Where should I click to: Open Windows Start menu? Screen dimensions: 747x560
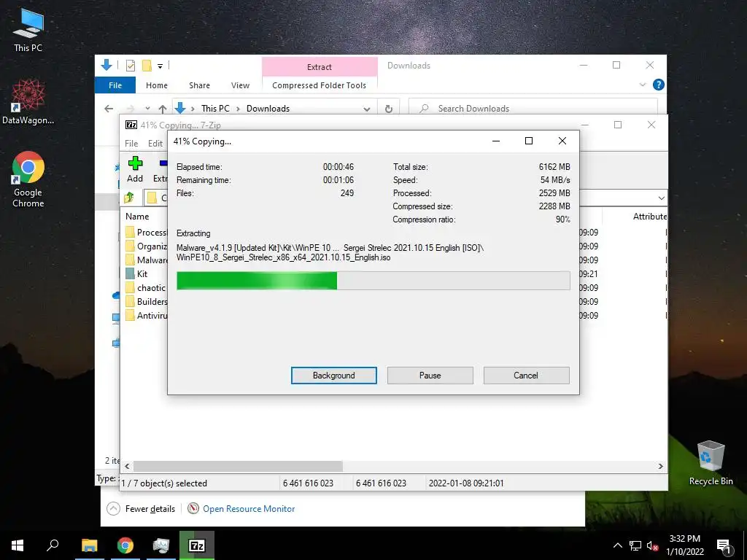(18, 545)
